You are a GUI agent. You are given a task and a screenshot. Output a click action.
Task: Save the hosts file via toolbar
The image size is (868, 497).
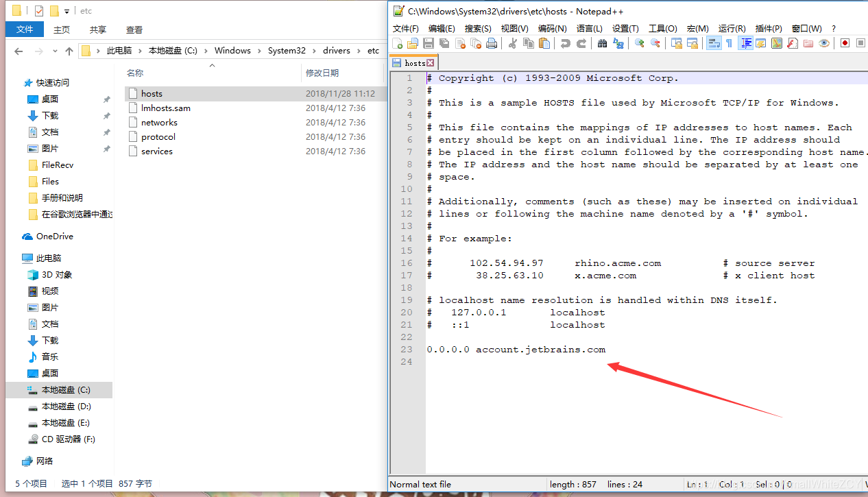429,43
